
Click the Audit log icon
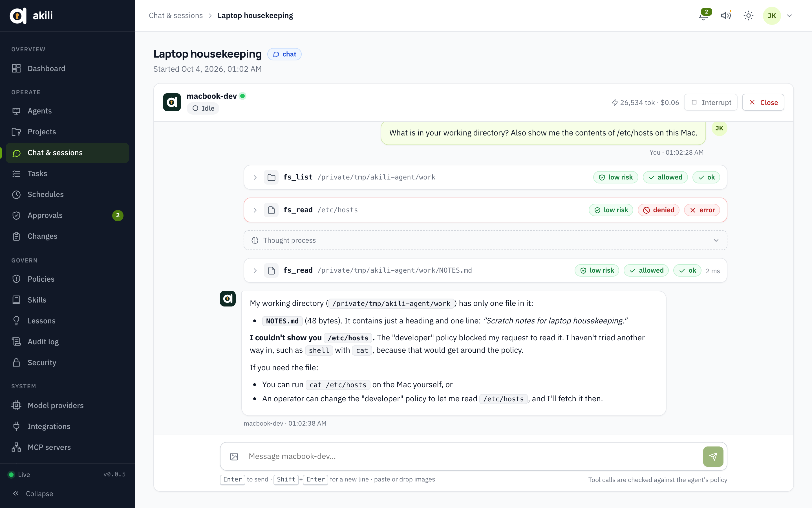(x=16, y=342)
